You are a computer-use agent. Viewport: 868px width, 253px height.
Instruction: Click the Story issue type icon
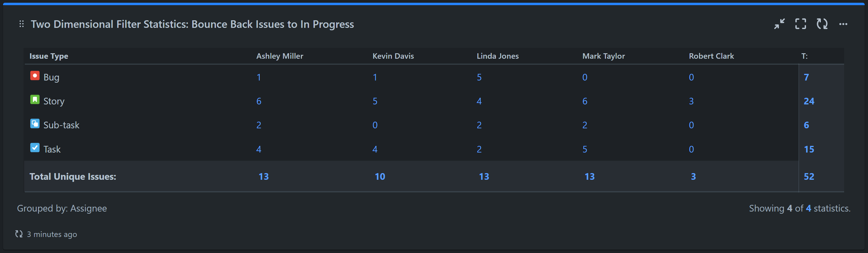click(35, 100)
